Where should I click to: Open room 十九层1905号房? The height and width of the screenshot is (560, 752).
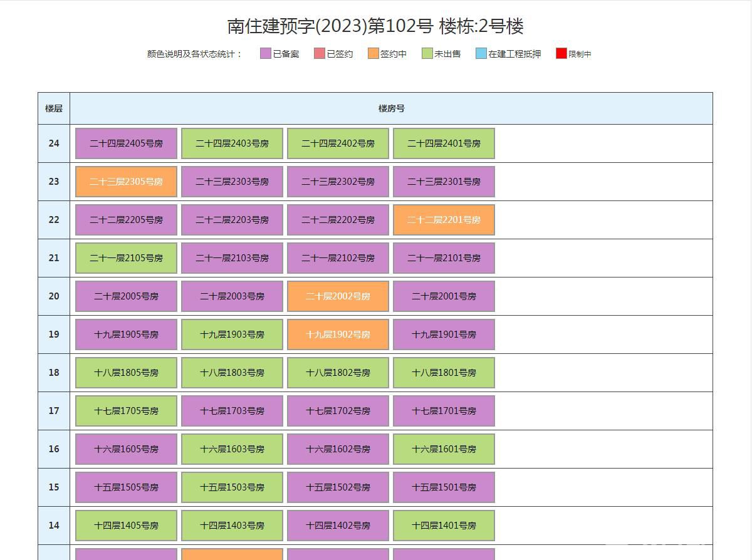click(126, 334)
